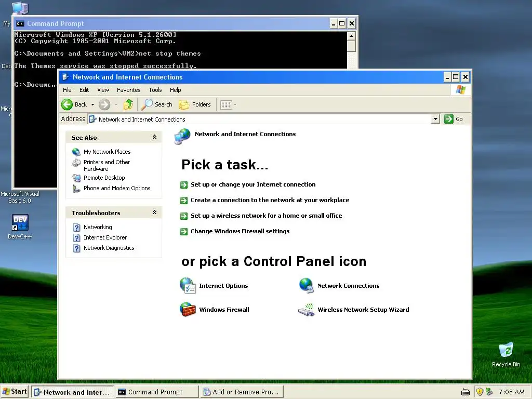Open the Forward button history dropdown

click(x=116, y=105)
